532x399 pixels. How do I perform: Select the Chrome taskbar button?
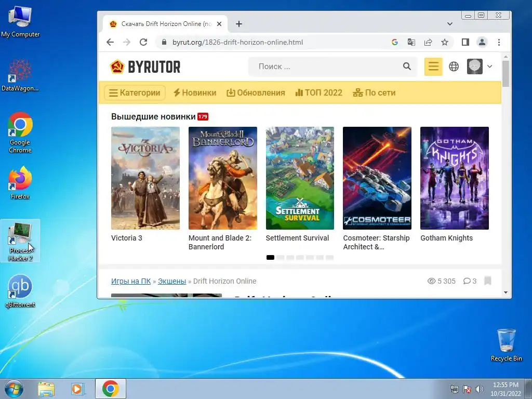coord(111,389)
